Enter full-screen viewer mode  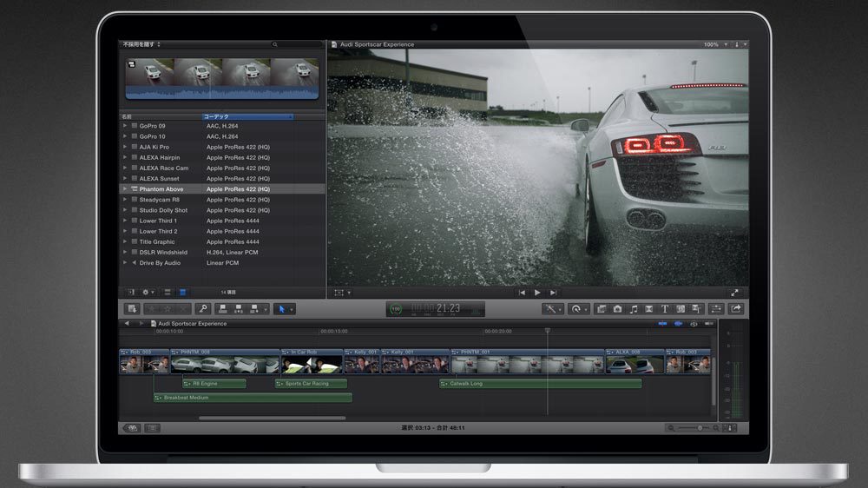[734, 293]
